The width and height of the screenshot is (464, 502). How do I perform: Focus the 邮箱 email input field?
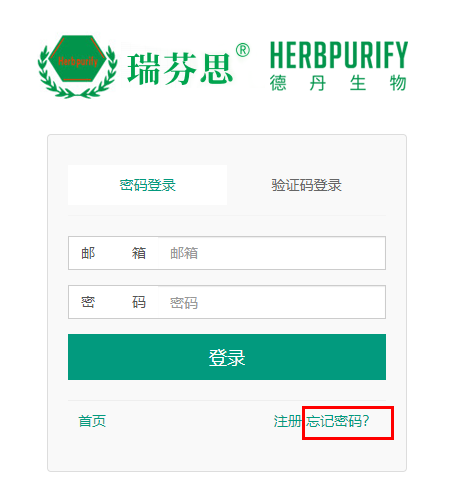(272, 253)
